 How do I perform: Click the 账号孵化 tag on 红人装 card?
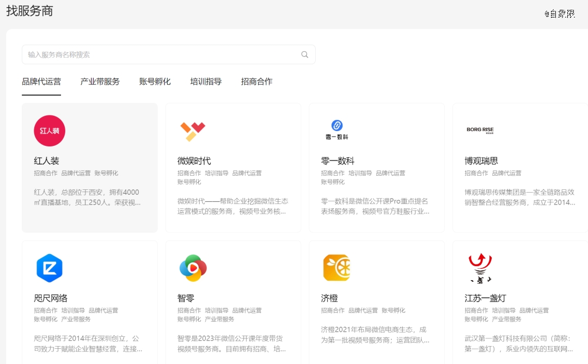[x=106, y=173]
